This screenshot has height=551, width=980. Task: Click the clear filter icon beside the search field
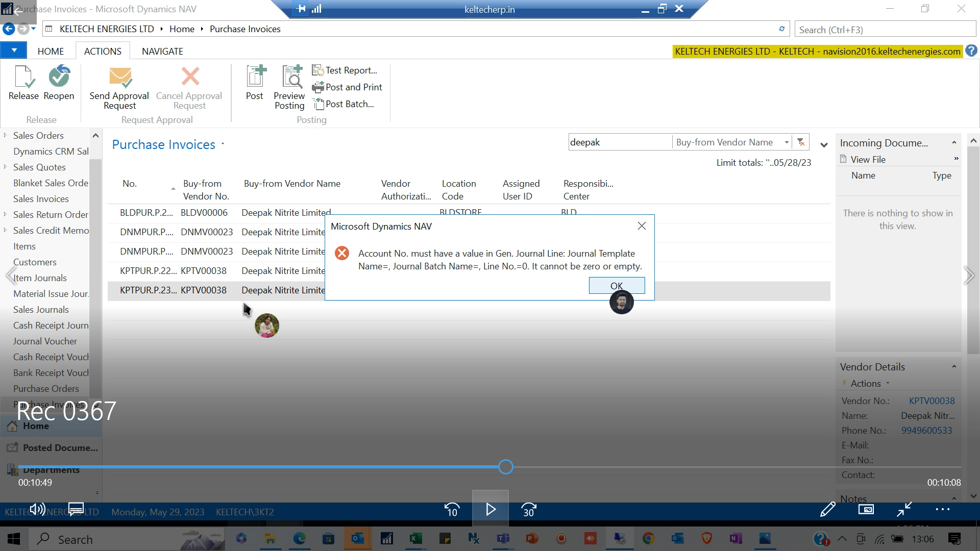coord(800,142)
